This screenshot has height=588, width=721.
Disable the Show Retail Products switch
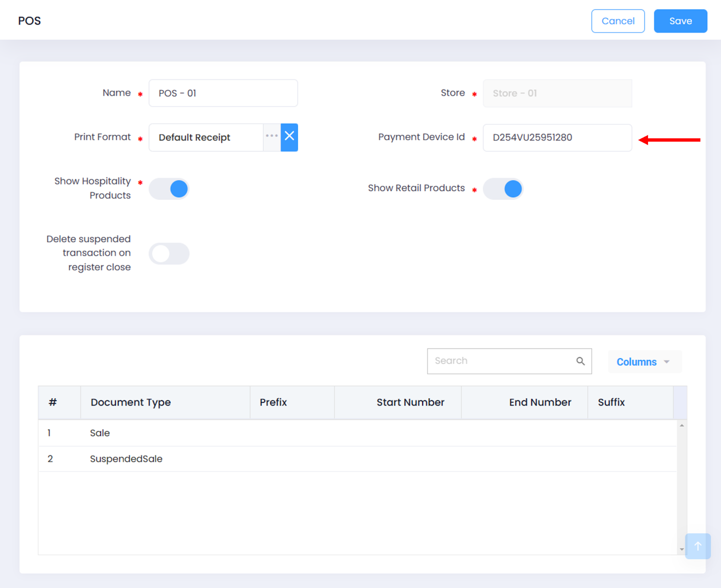click(503, 189)
